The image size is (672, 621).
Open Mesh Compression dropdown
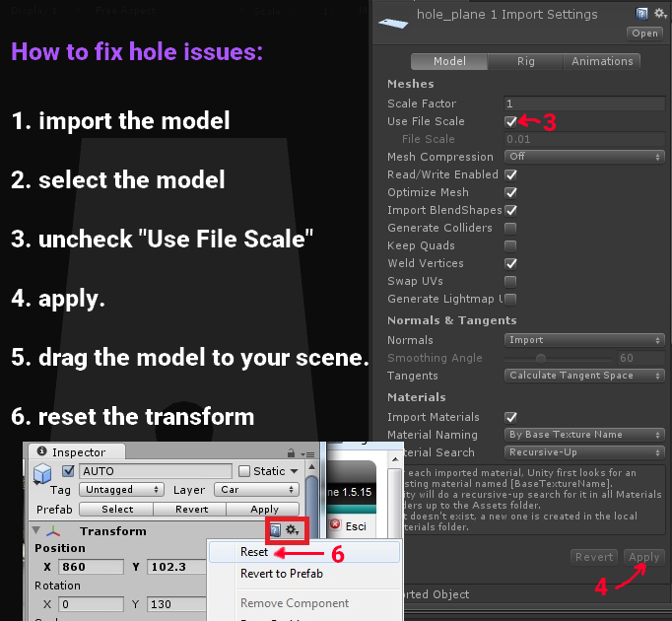(x=584, y=157)
